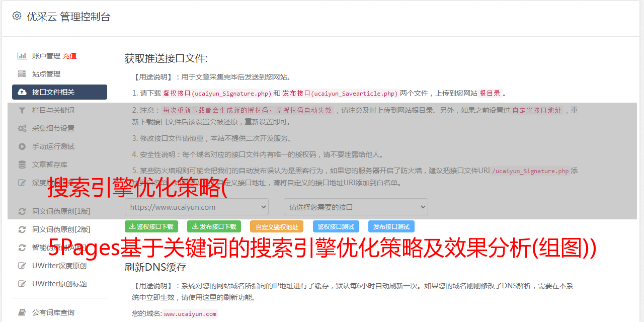Click the bar chart icon for 账户管理
The width and height of the screenshot is (644, 322).
[x=22, y=56]
